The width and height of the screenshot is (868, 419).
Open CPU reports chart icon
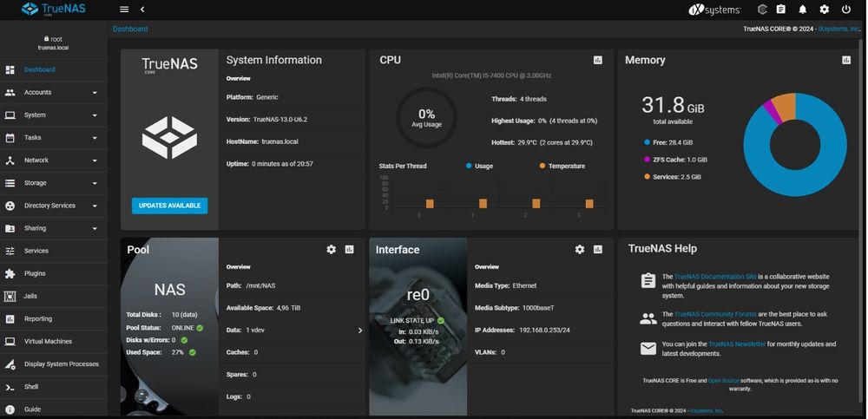(598, 60)
